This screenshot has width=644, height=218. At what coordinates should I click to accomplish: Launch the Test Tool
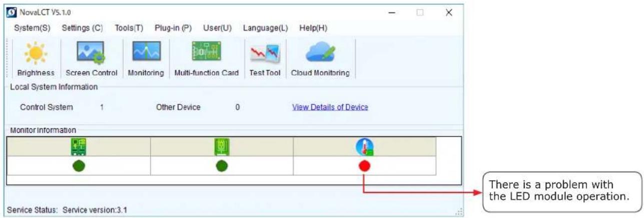tap(265, 59)
